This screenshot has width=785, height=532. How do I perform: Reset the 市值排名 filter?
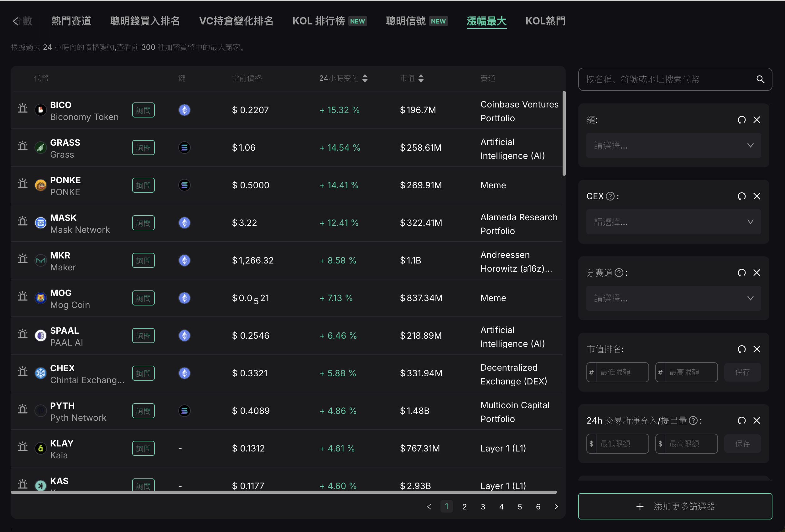pos(741,349)
